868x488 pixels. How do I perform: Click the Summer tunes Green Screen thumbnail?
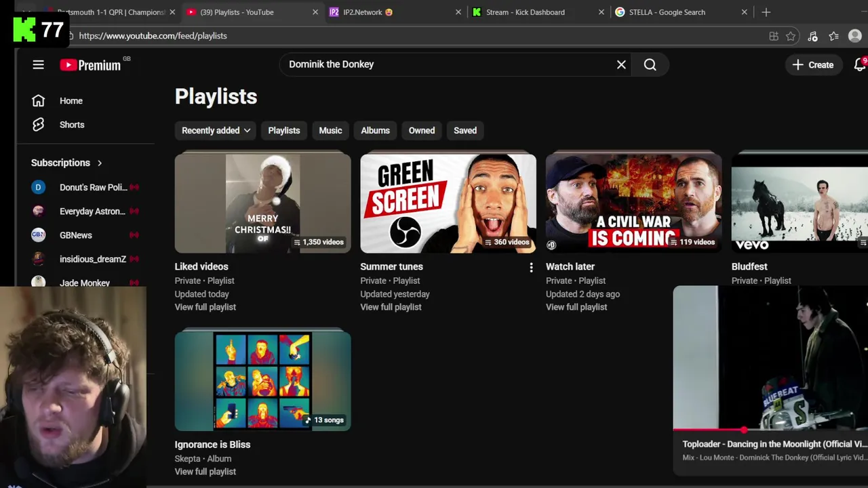point(448,203)
